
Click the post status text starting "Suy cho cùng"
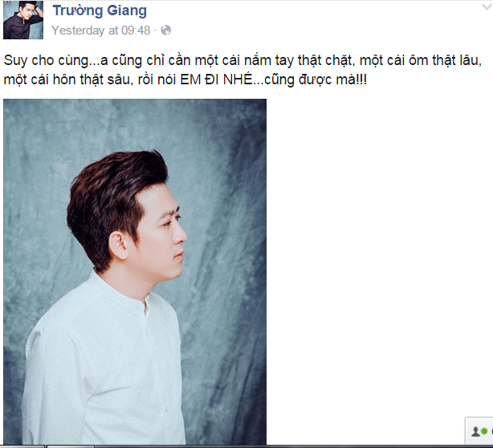[x=242, y=70]
